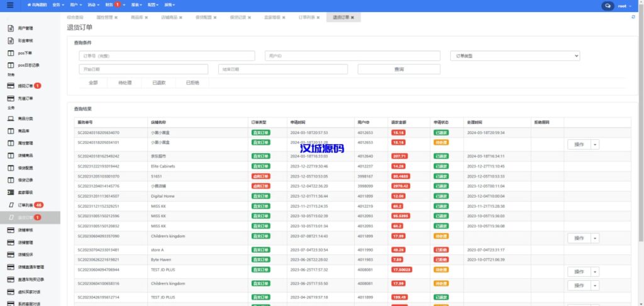This screenshot has width=644, height=306.
Task: Select the 待处理 status filter tab
Action: [x=125, y=82]
